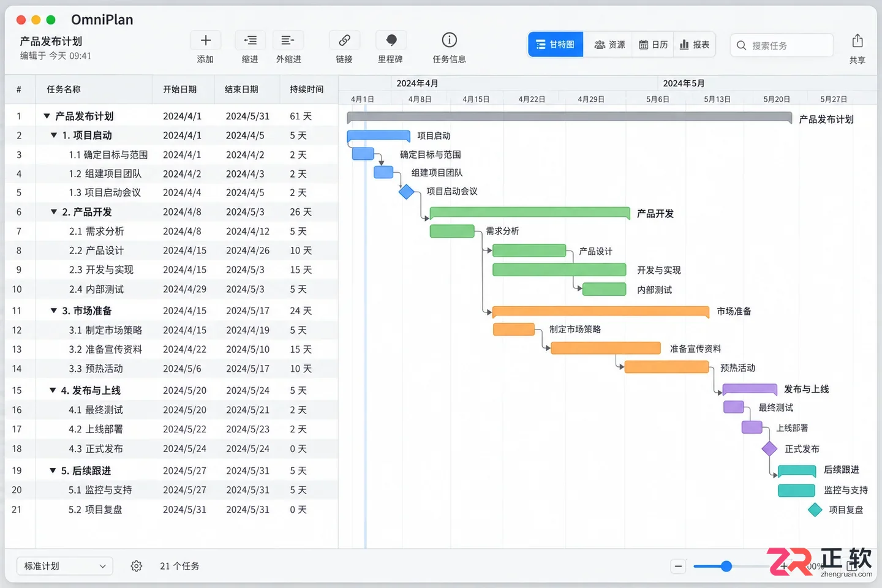Collapse the 4. 发布与上线 group
Screen dimensions: 882x588
pos(53,390)
